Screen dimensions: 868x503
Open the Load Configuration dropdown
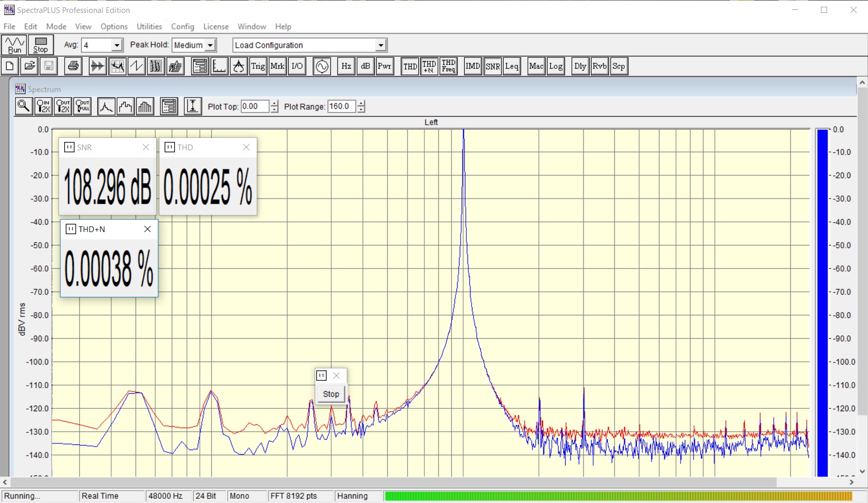381,46
